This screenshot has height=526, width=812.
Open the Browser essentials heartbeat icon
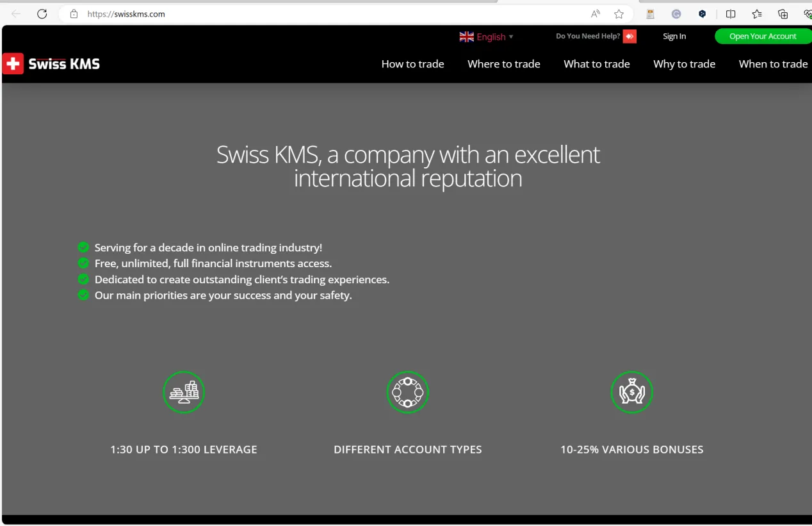pyautogui.click(x=807, y=14)
